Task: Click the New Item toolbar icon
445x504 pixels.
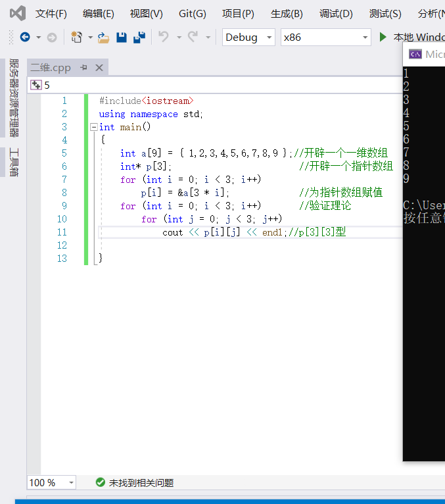Action: 76,38
